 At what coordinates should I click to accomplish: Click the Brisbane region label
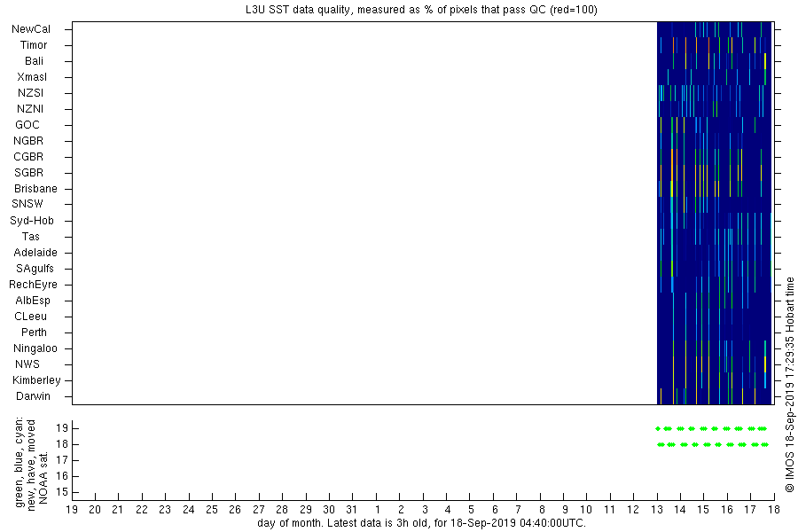pos(35,188)
